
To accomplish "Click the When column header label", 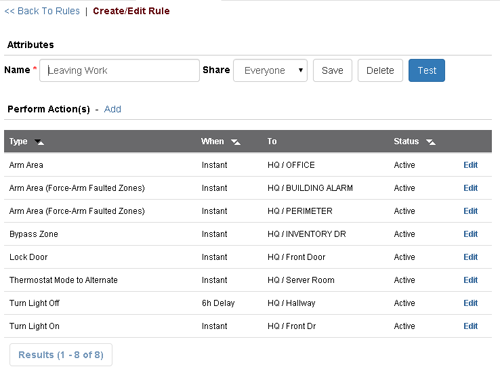I will click(212, 141).
